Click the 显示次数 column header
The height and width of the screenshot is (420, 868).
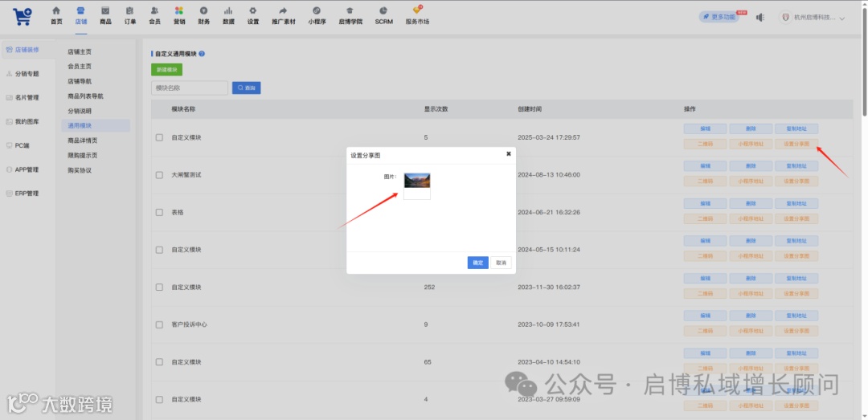tap(436, 109)
